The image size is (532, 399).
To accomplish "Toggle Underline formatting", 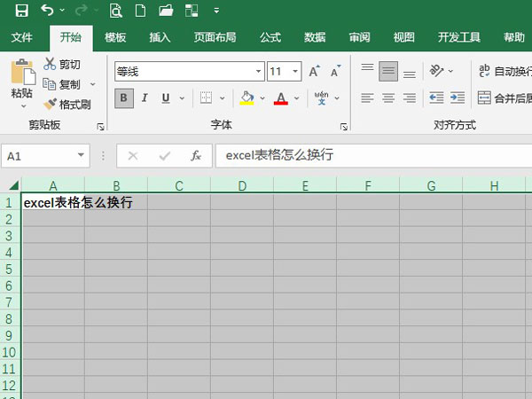I will [x=163, y=98].
